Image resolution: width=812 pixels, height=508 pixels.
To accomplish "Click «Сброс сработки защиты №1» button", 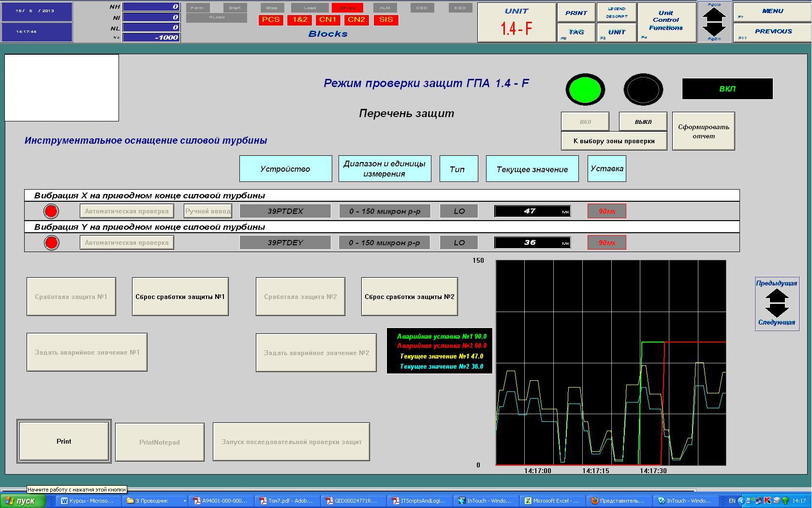I will 180,297.
